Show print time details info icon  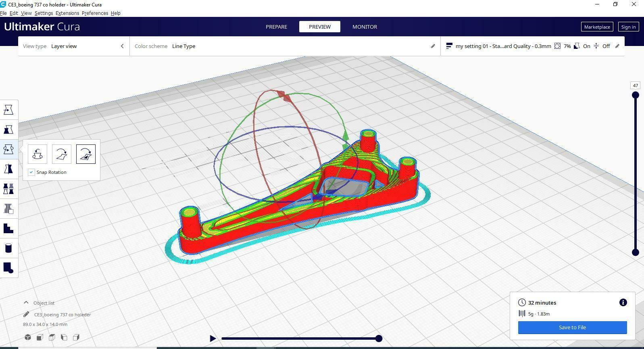coord(623,303)
